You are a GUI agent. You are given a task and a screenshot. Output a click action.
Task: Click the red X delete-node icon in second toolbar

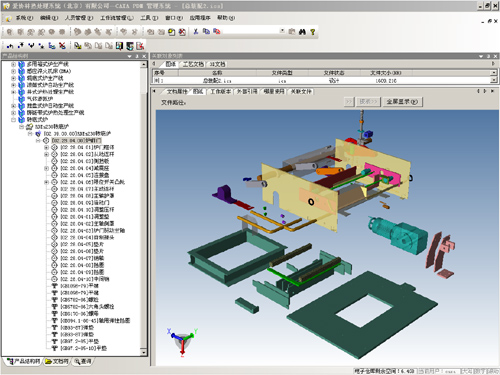click(62, 46)
